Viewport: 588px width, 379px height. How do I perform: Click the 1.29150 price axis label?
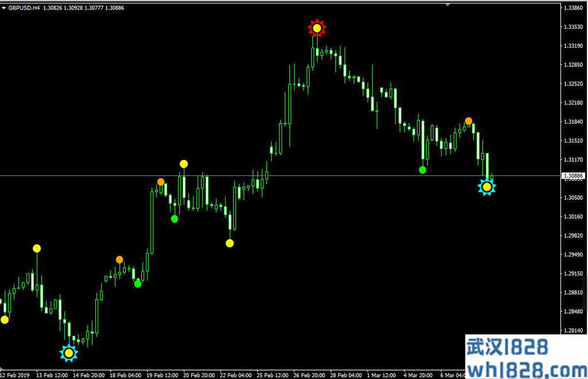point(573,274)
